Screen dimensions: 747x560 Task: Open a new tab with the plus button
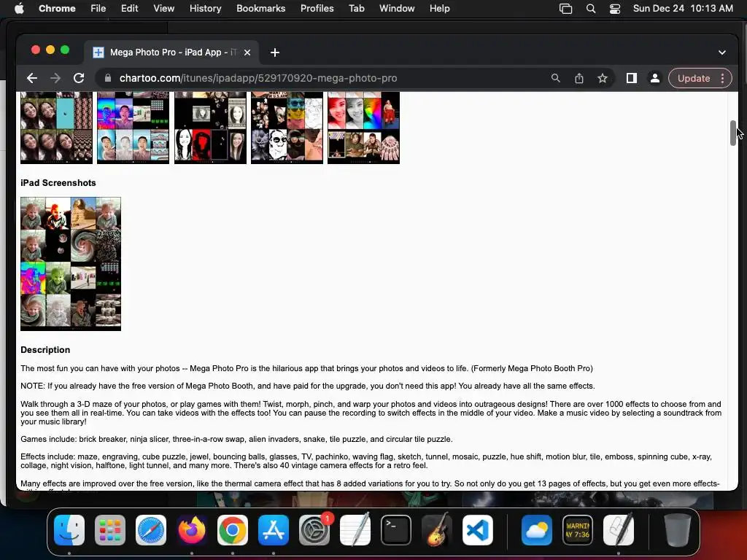pos(275,52)
